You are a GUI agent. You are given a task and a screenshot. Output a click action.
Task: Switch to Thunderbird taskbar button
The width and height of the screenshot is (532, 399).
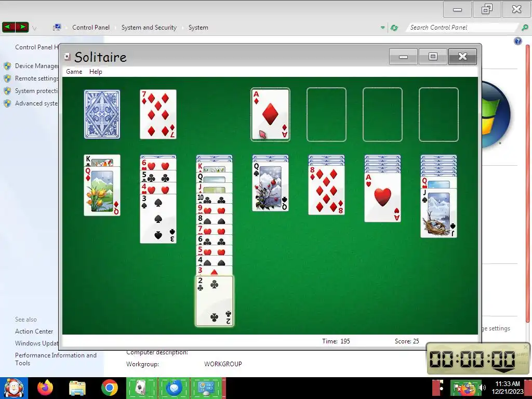[x=174, y=388]
